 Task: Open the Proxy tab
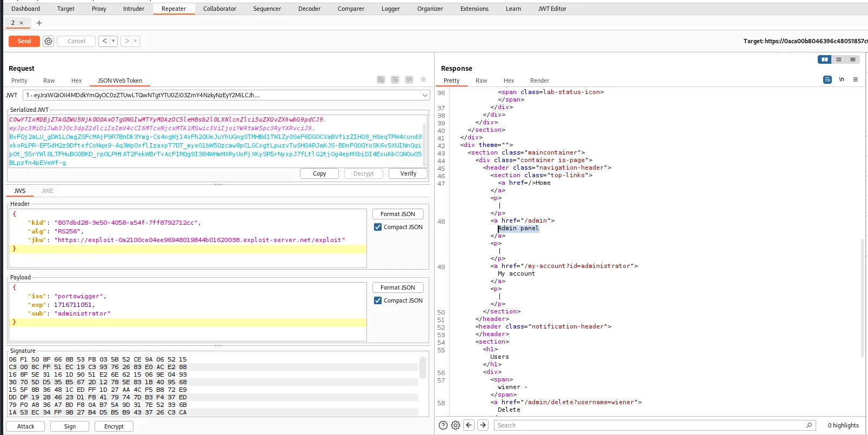click(x=99, y=9)
